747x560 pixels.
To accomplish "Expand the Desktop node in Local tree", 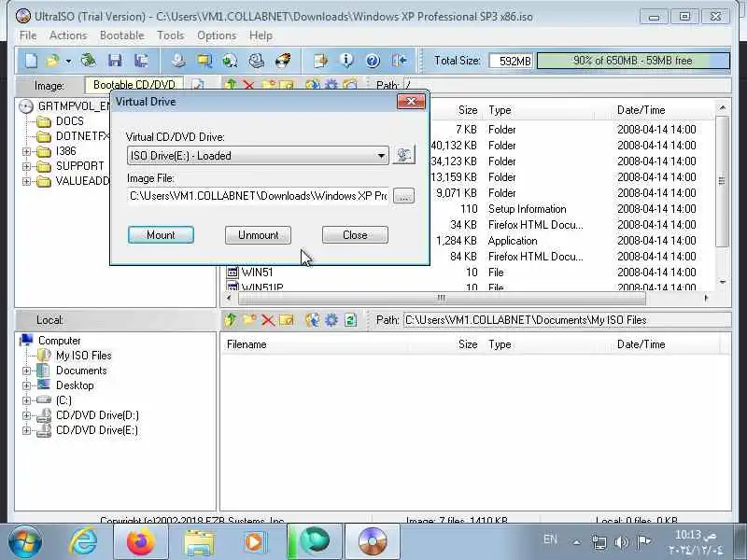I will (x=27, y=385).
